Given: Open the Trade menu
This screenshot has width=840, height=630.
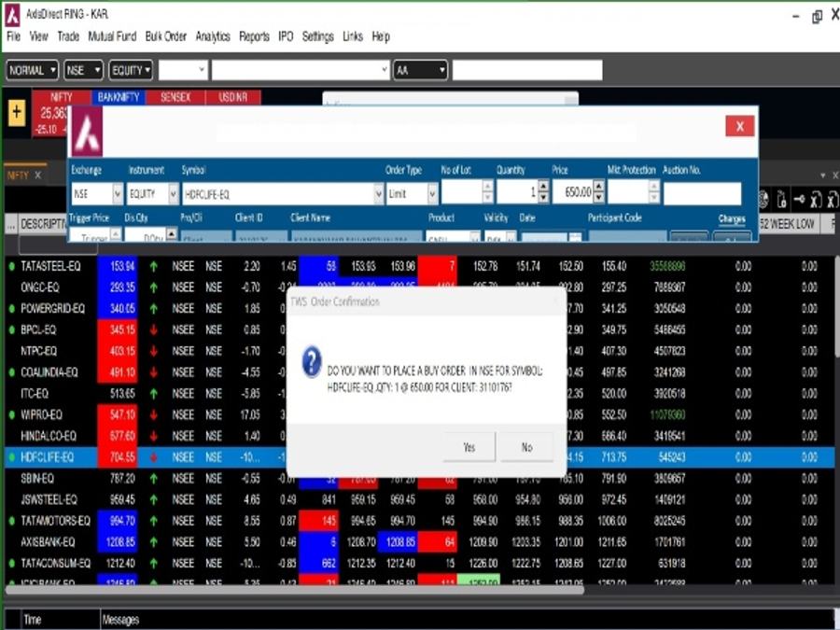Looking at the screenshot, I should pos(68,36).
